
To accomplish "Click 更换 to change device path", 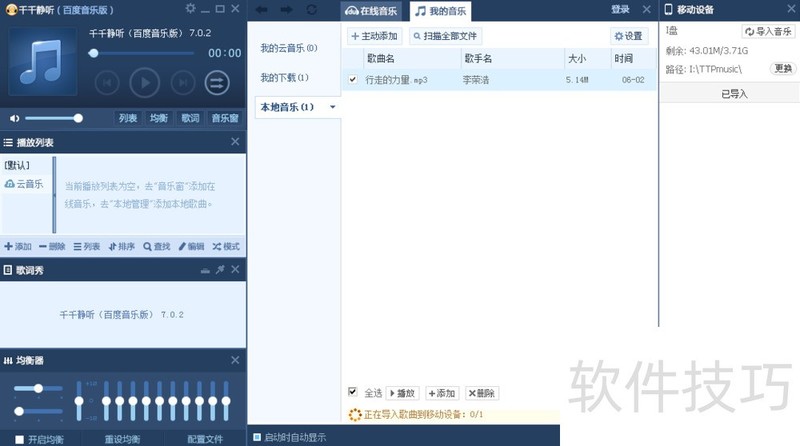I will click(783, 68).
